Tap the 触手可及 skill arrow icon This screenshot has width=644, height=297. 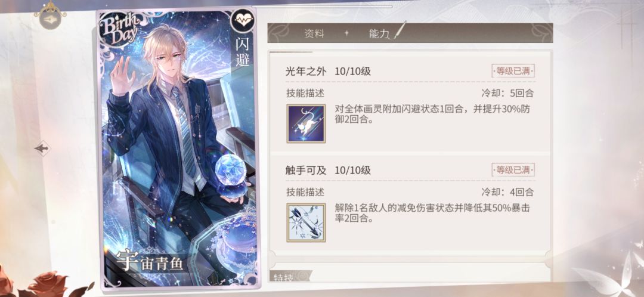pyautogui.click(x=306, y=222)
